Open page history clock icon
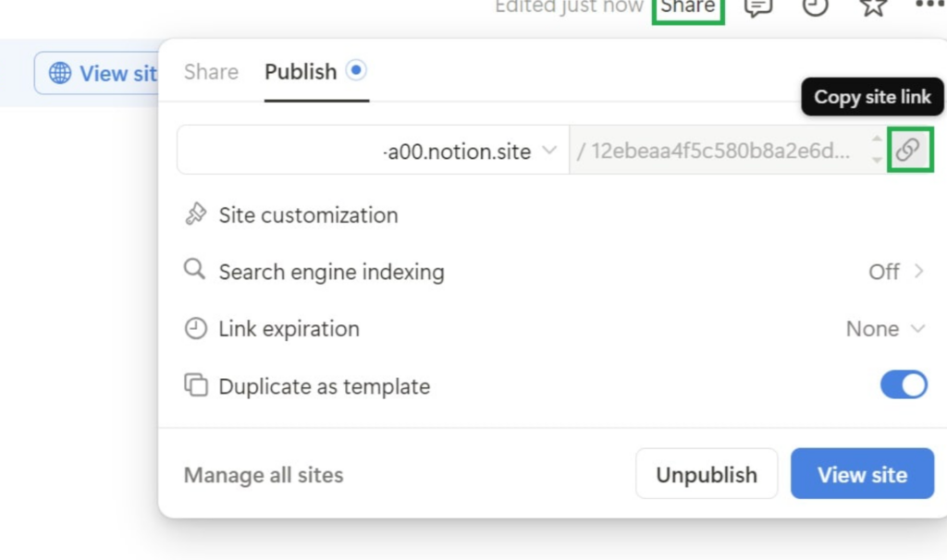The width and height of the screenshot is (947, 560). [x=815, y=7]
